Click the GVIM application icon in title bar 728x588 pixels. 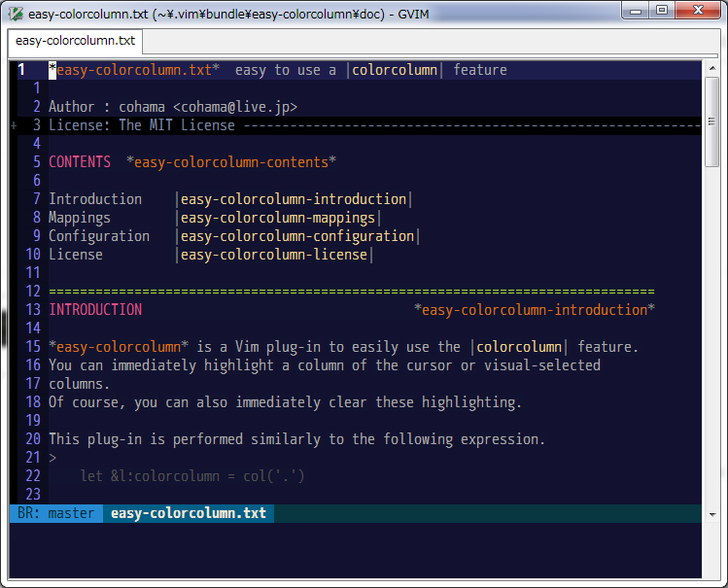pos(16,14)
